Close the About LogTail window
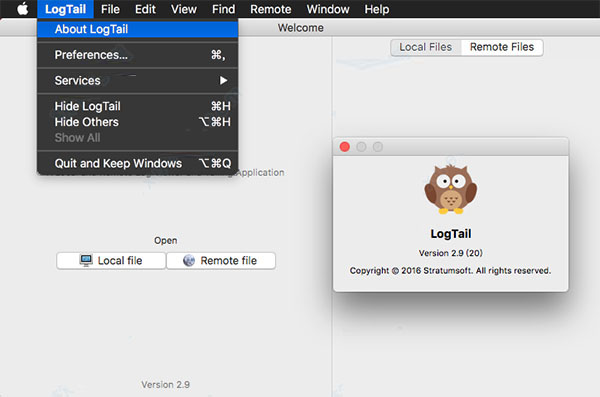Screen dimensions: 600x397 pos(344,147)
